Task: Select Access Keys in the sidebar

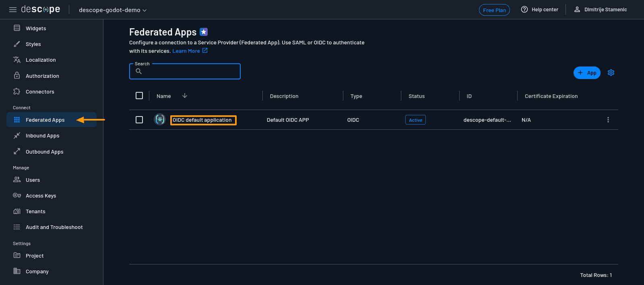Action: (x=41, y=196)
